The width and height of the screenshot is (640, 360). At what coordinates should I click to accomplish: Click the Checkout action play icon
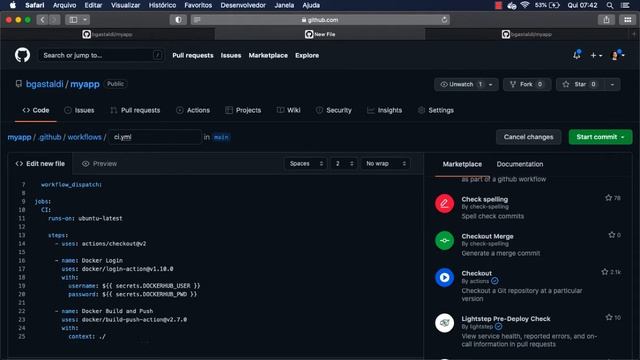pyautogui.click(x=444, y=278)
